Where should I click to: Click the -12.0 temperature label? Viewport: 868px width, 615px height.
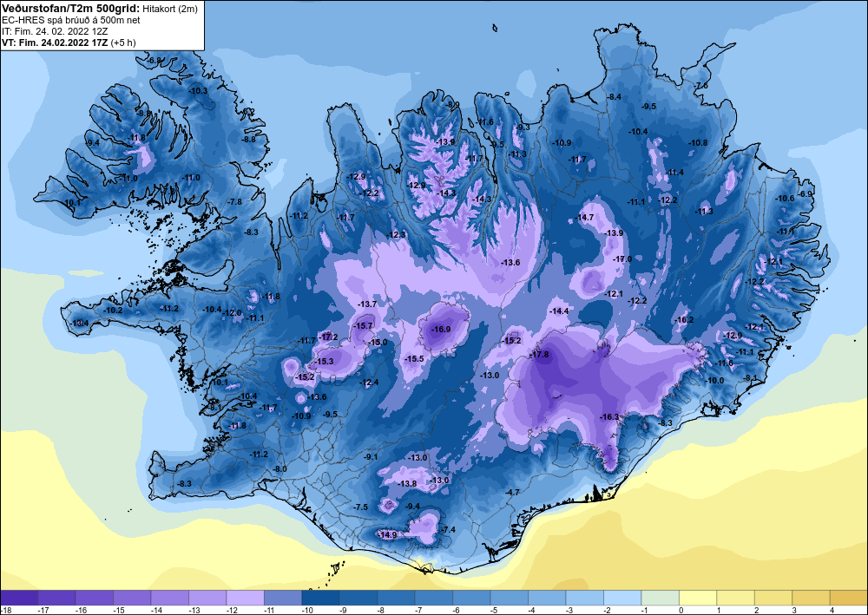[232, 313]
